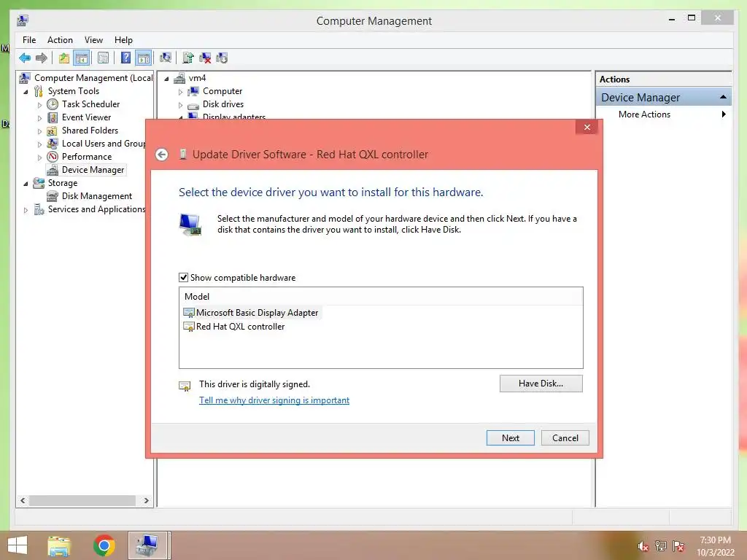747x560 pixels.
Task: Click Scan for hardware changes toolbar icon
Action: pyautogui.click(x=166, y=58)
